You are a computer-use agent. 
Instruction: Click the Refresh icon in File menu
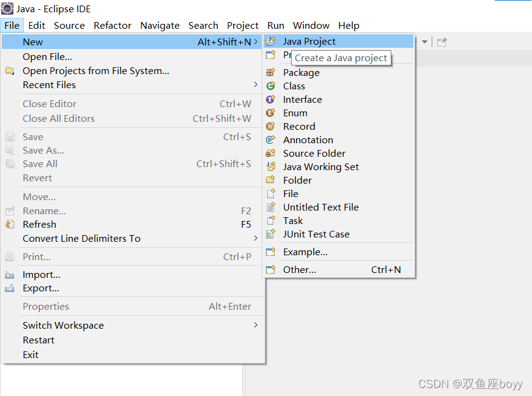[x=10, y=225]
